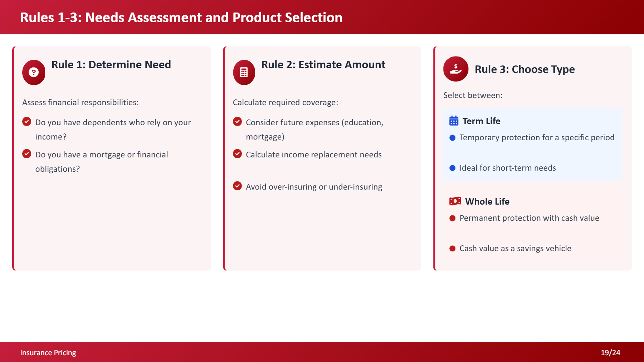Select the slide title 'Rules 1-3: Needs Assessment and Product Selection'
The height and width of the screenshot is (362, 644).
click(181, 18)
